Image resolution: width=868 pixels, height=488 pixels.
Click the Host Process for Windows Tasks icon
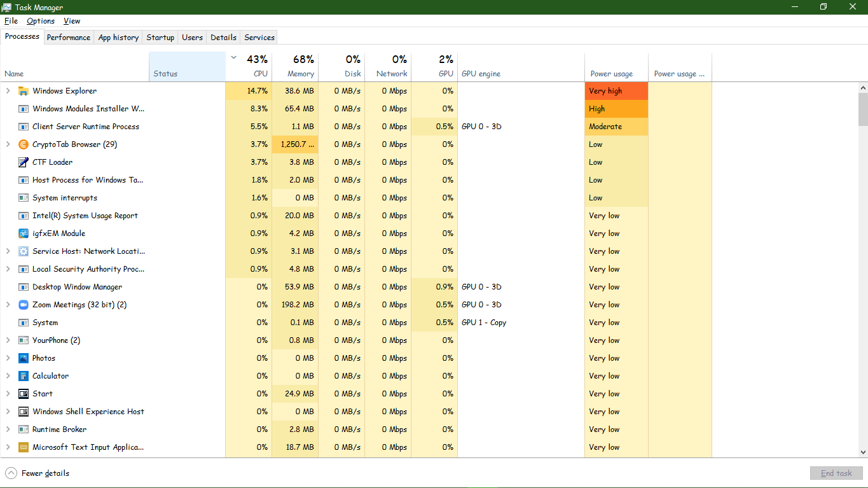coord(24,180)
